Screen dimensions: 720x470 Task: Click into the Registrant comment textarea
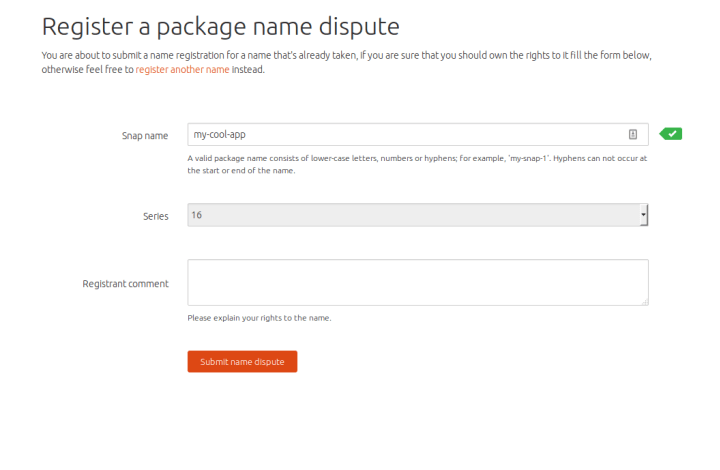tap(418, 282)
